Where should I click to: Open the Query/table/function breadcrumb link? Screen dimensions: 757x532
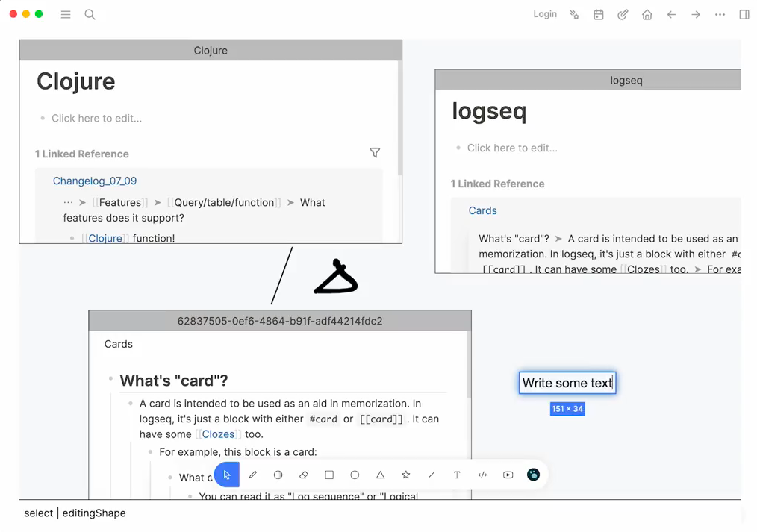[x=224, y=202]
